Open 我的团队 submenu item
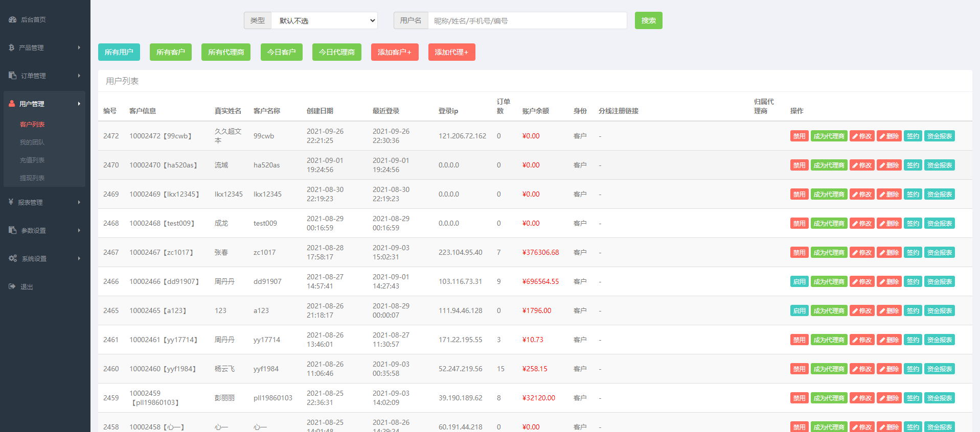The height and width of the screenshot is (432, 980). (x=32, y=142)
